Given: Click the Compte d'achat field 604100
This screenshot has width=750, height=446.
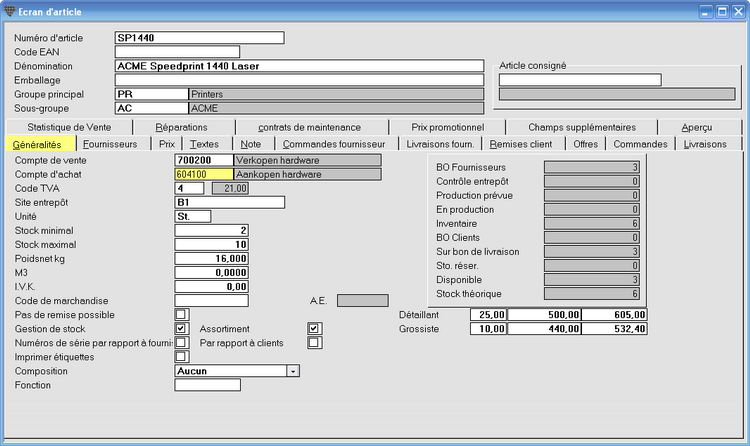Looking at the screenshot, I should pos(204,174).
